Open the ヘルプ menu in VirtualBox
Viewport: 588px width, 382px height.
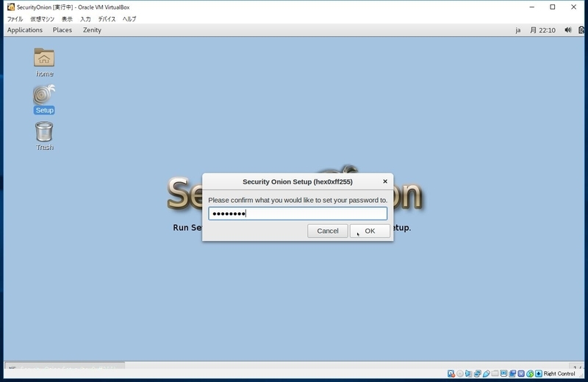tap(129, 19)
